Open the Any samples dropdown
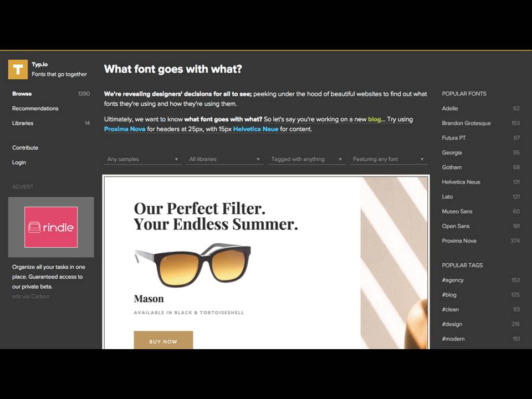 (x=143, y=159)
